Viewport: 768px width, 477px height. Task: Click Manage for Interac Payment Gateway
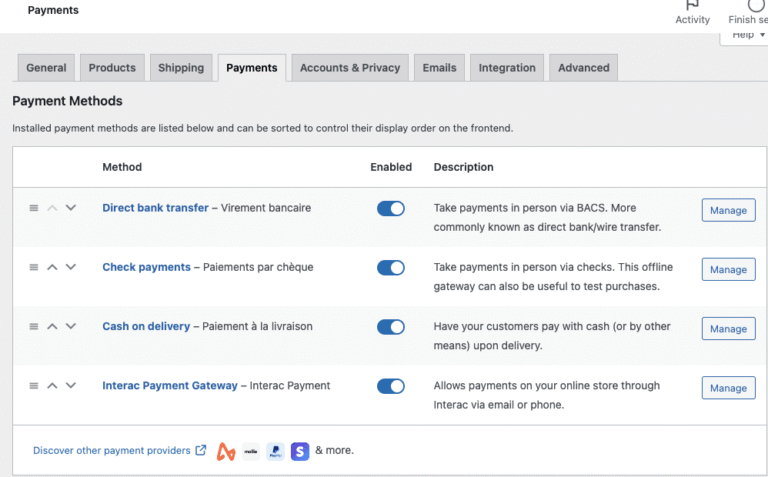point(728,388)
